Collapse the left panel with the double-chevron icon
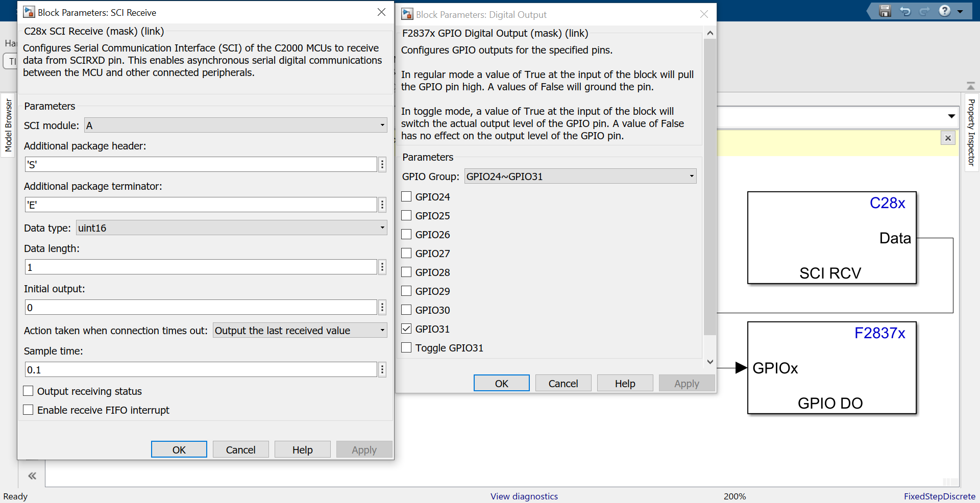980x503 pixels. click(x=32, y=475)
